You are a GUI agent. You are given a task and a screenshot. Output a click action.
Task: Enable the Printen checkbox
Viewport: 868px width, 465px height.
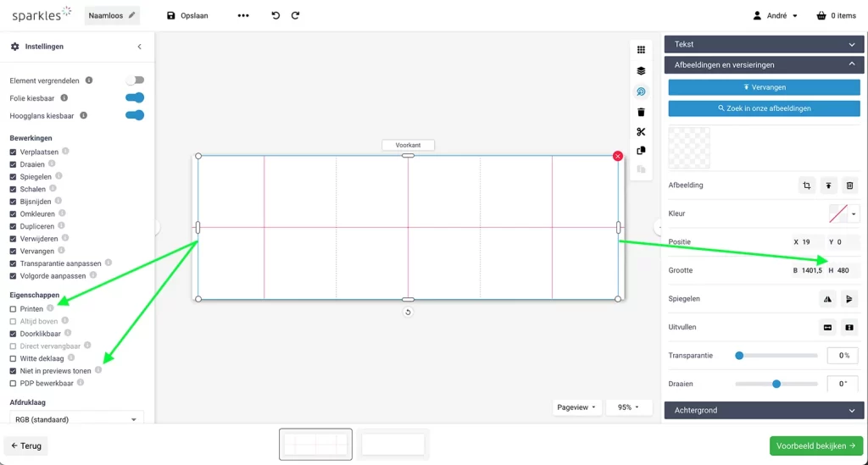[x=13, y=309]
